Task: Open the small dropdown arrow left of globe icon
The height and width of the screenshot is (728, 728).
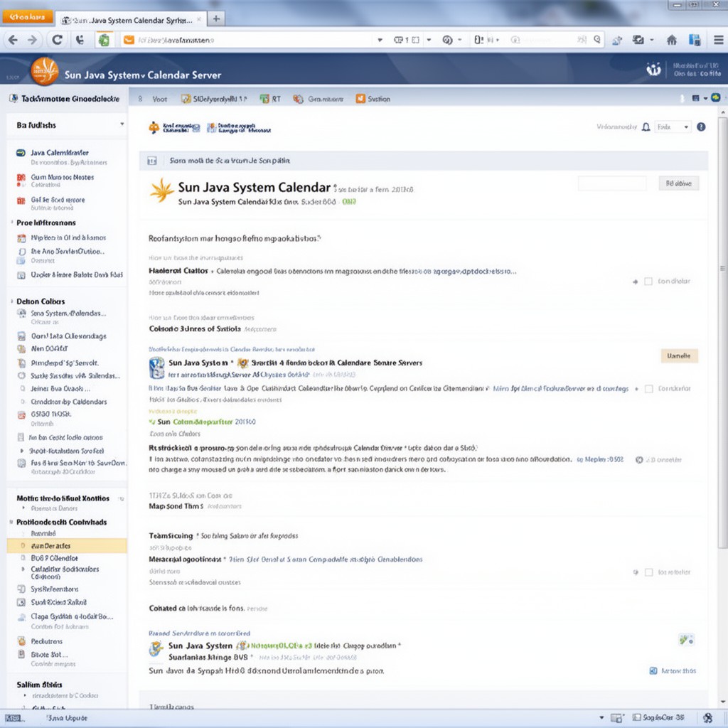Action: point(706,98)
